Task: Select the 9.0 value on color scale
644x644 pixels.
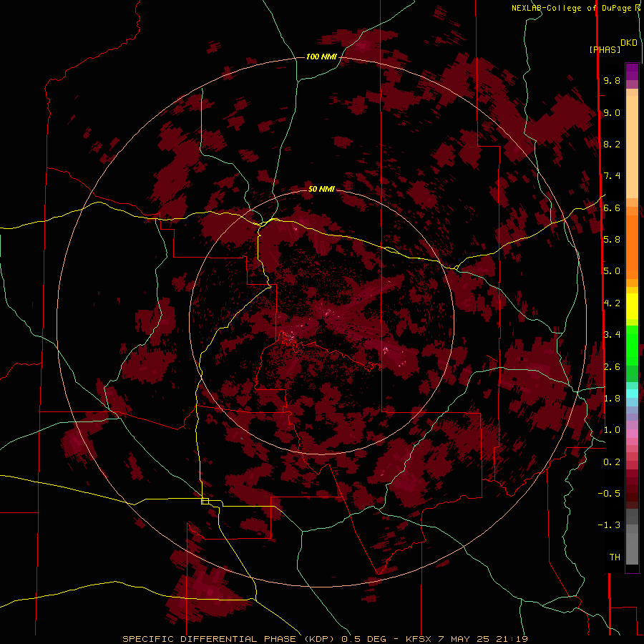Action: (612, 112)
